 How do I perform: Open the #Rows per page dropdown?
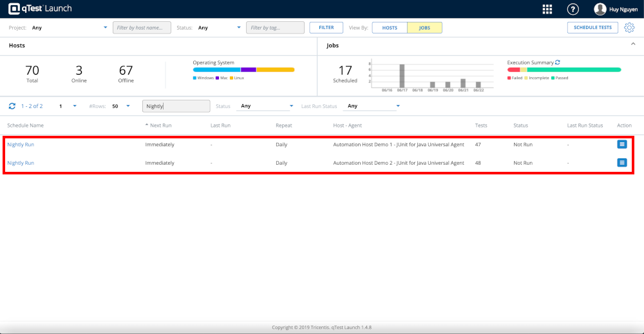click(x=128, y=106)
